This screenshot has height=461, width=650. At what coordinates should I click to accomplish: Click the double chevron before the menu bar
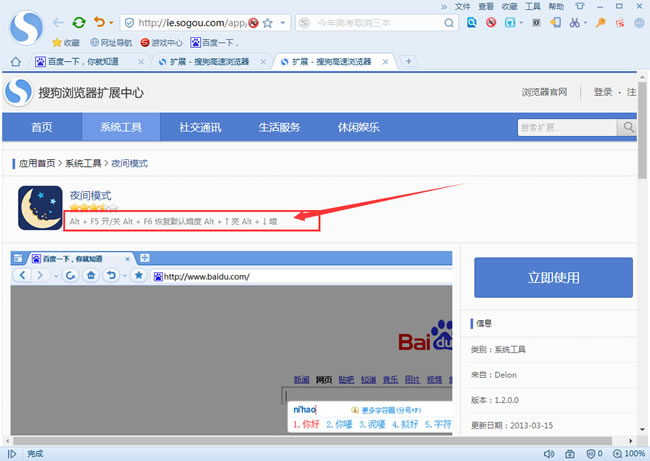[444, 7]
